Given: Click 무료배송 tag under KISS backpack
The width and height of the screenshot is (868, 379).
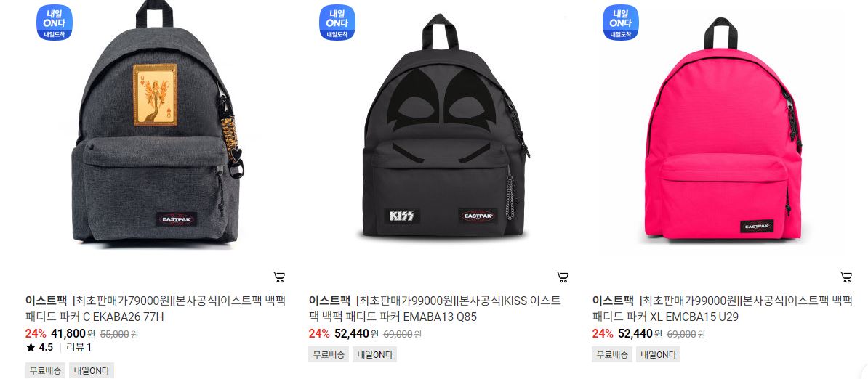Looking at the screenshot, I should (x=329, y=355).
